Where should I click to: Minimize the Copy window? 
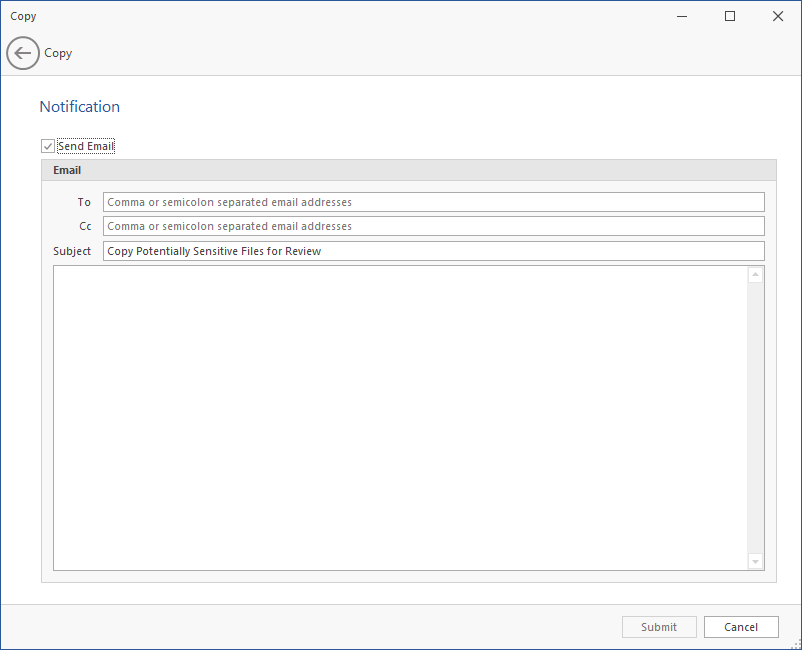[x=682, y=16]
